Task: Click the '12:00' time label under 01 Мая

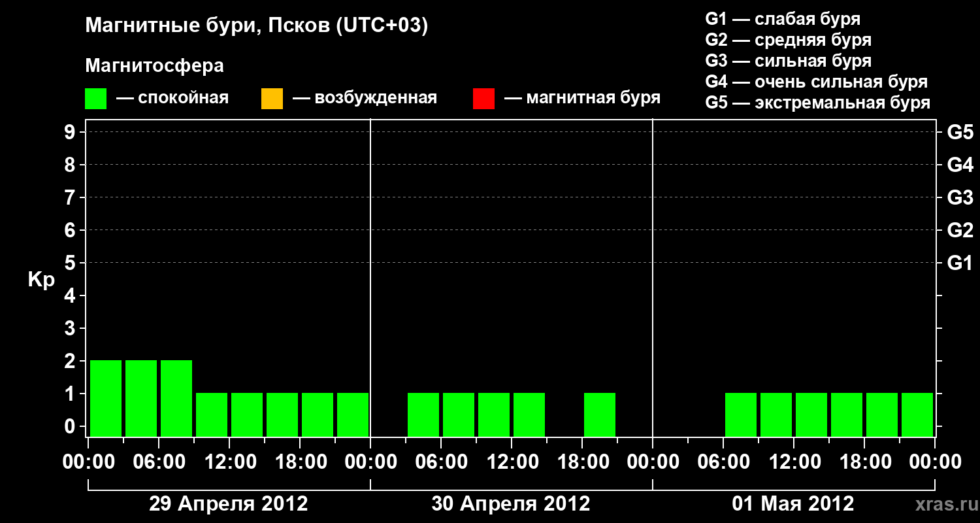Action: pos(794,462)
